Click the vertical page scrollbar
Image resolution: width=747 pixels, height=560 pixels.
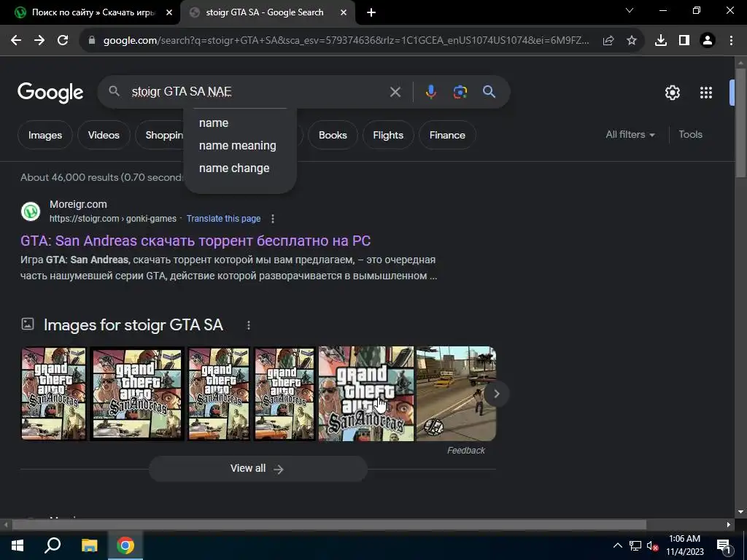740,122
